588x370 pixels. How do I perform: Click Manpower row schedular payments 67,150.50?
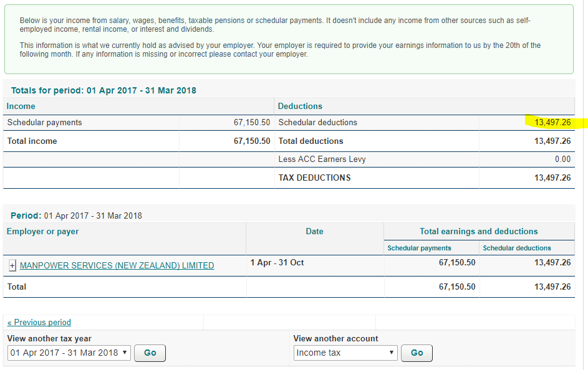point(457,262)
